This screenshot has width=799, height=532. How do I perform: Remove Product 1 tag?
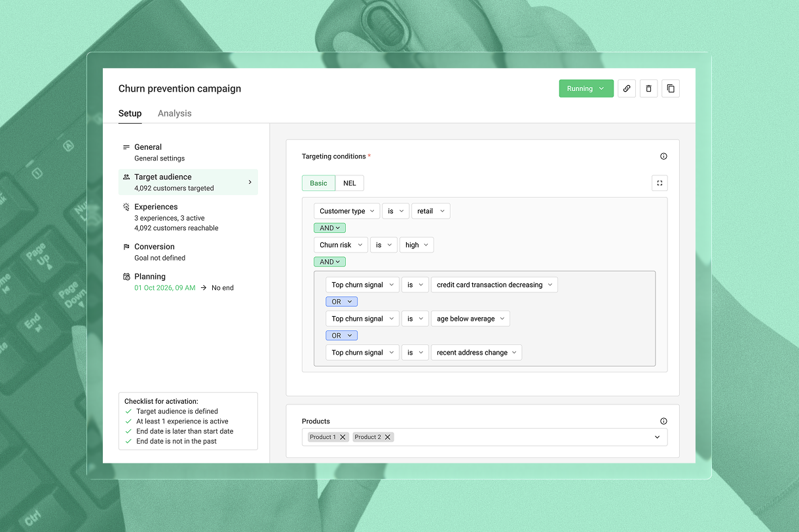[343, 437]
